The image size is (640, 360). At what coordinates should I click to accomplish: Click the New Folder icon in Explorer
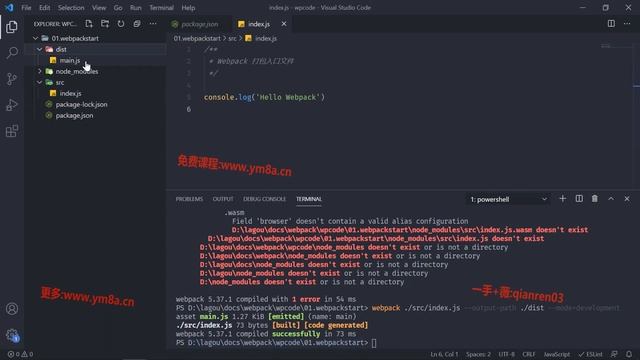pos(105,24)
